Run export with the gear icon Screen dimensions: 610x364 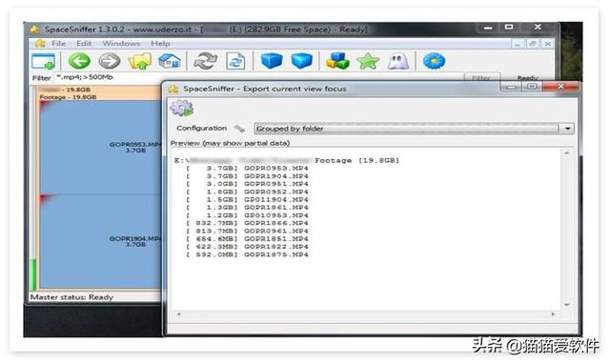[182, 108]
